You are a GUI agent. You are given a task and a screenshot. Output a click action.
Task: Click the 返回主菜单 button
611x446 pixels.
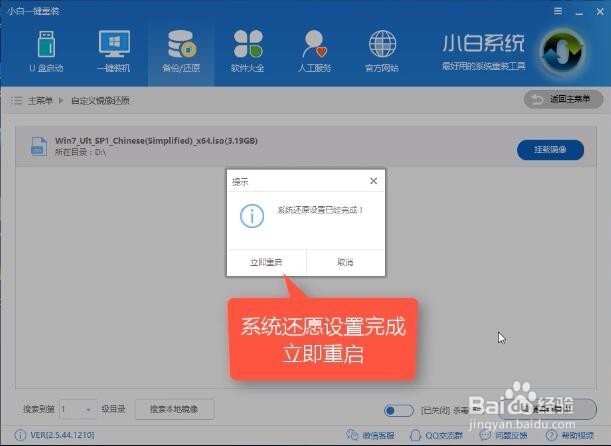tap(563, 100)
